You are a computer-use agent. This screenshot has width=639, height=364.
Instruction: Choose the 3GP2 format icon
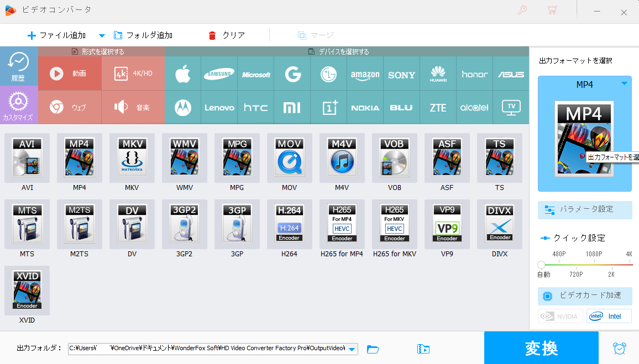pyautogui.click(x=185, y=224)
